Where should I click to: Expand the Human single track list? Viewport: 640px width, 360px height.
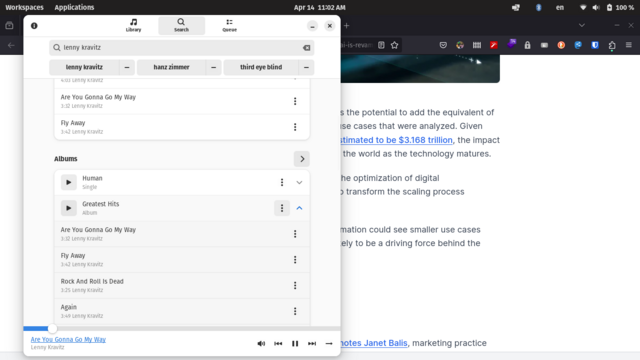(x=299, y=182)
